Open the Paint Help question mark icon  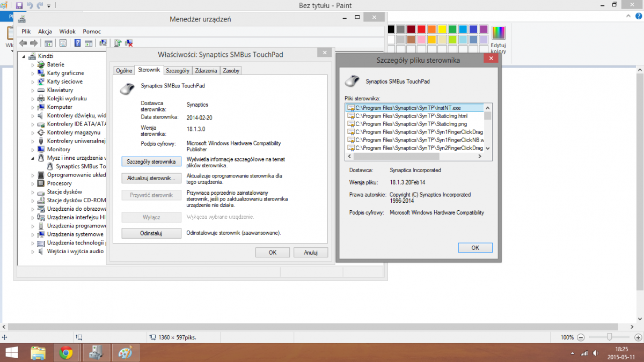pos(638,17)
